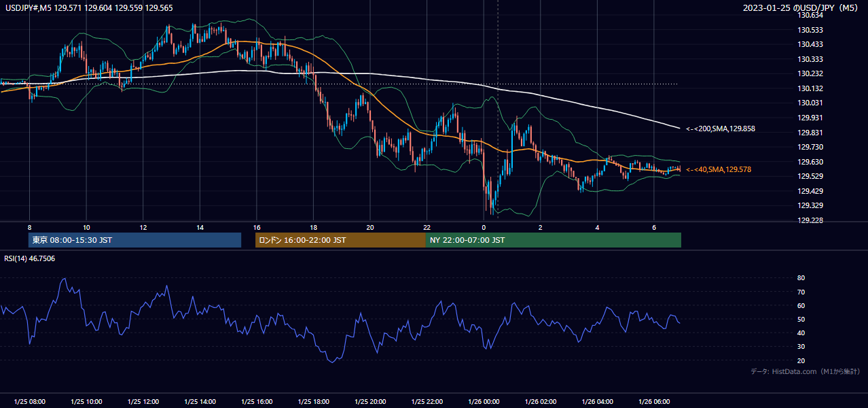Click RSI scale value 70
This screenshot has height=408, width=868.
pos(801,292)
